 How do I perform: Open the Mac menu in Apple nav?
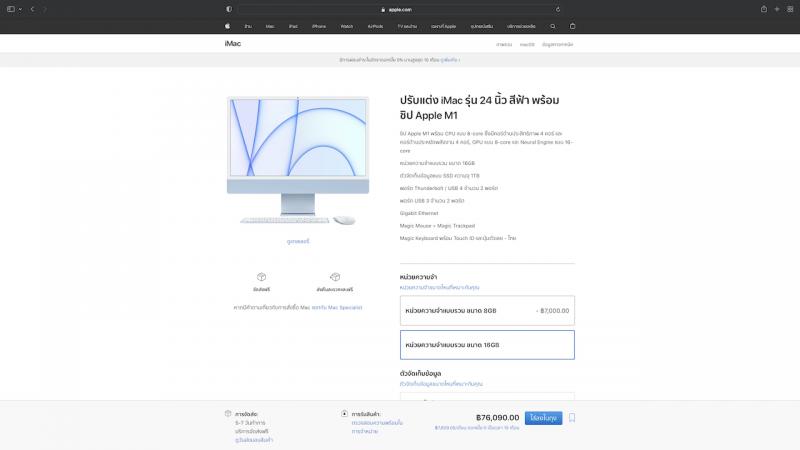point(270,26)
